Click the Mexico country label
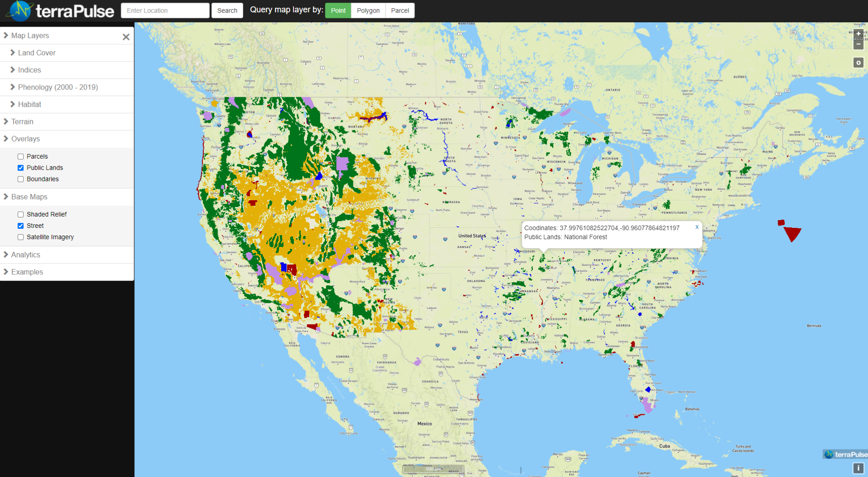 coord(425,424)
